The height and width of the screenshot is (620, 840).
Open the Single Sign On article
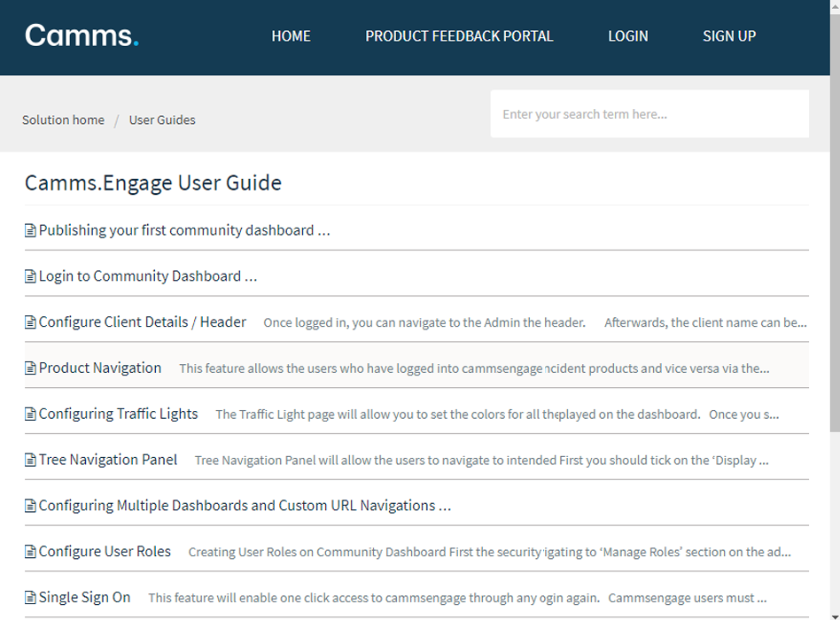click(85, 597)
